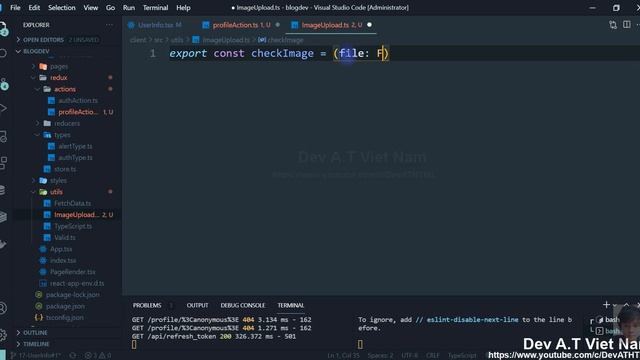Switch to the profileAction.ts editor tab
The width and height of the screenshot is (640, 360).
(242, 25)
